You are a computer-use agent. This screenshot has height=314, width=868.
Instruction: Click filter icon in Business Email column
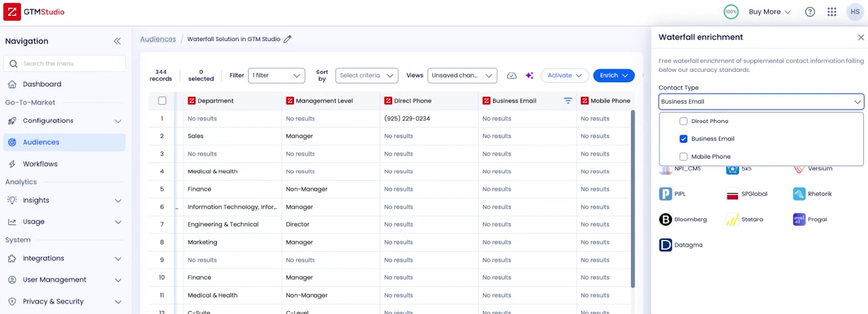coord(568,101)
